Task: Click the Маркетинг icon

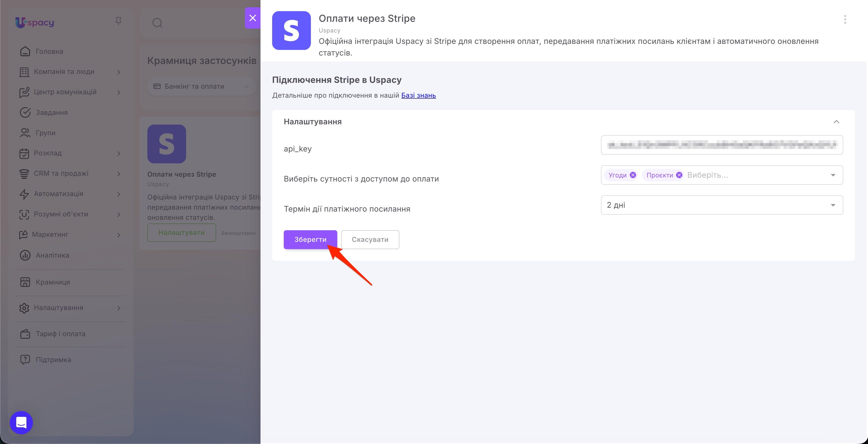Action: (x=23, y=235)
